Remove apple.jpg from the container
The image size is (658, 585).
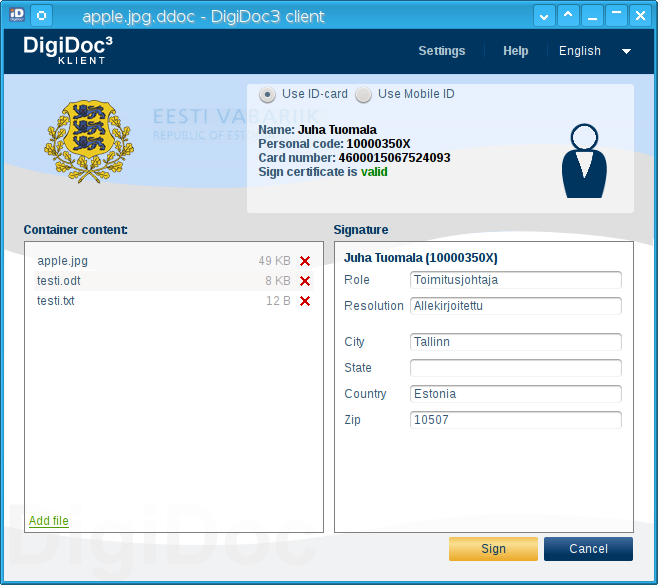(305, 261)
